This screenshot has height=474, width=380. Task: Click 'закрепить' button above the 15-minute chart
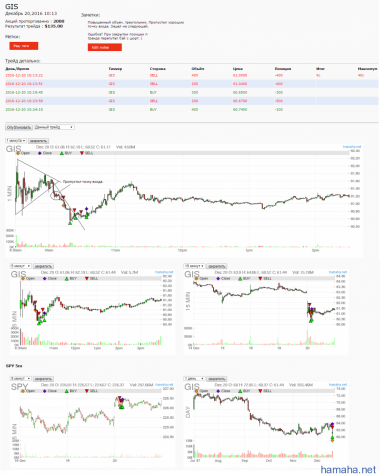click(x=217, y=266)
